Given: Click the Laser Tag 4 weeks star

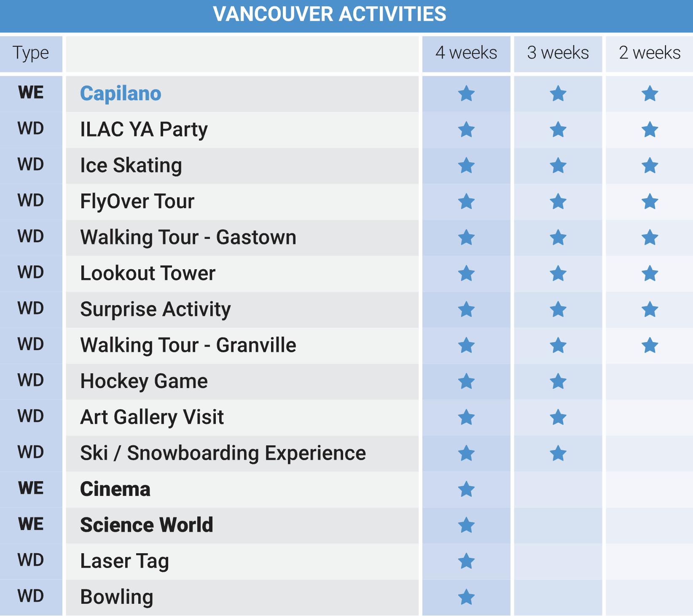Looking at the screenshot, I should pyautogui.click(x=466, y=561).
